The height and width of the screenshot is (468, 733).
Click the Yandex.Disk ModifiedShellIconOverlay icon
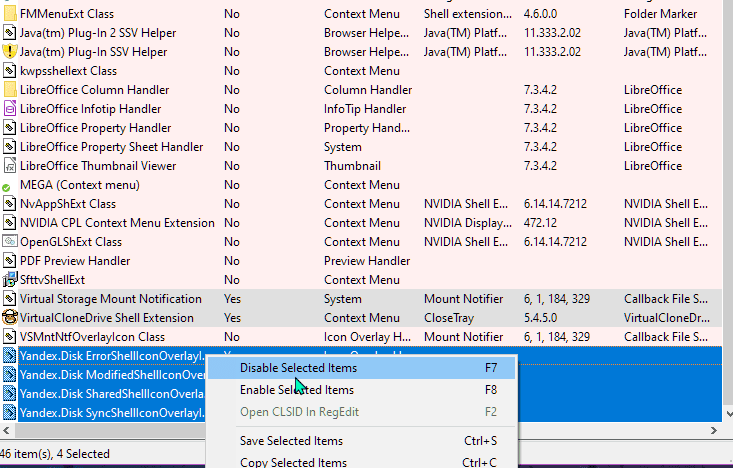point(9,375)
